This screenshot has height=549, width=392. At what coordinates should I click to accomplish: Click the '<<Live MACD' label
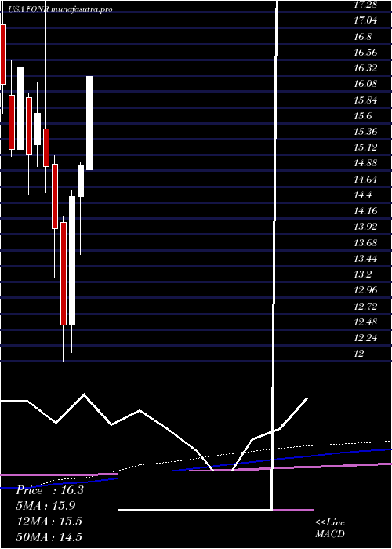pyautogui.click(x=330, y=529)
